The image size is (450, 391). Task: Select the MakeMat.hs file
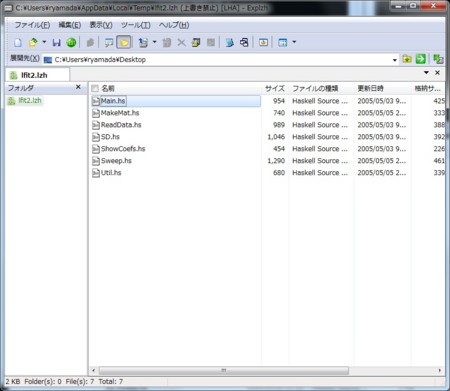click(x=120, y=113)
